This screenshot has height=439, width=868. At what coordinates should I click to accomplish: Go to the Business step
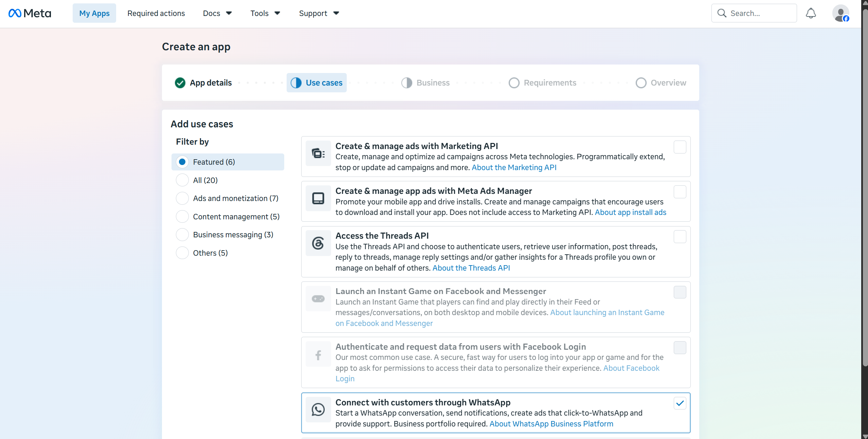[425, 83]
